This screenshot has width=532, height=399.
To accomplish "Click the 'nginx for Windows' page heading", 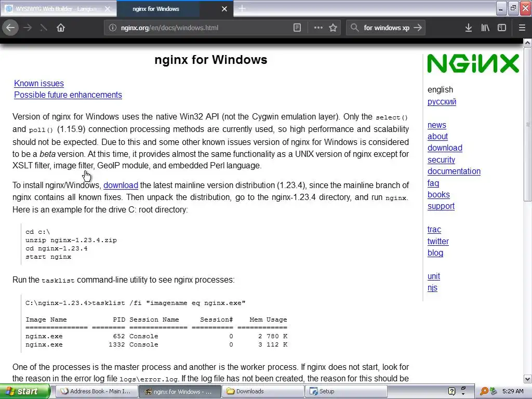I will coord(211,60).
